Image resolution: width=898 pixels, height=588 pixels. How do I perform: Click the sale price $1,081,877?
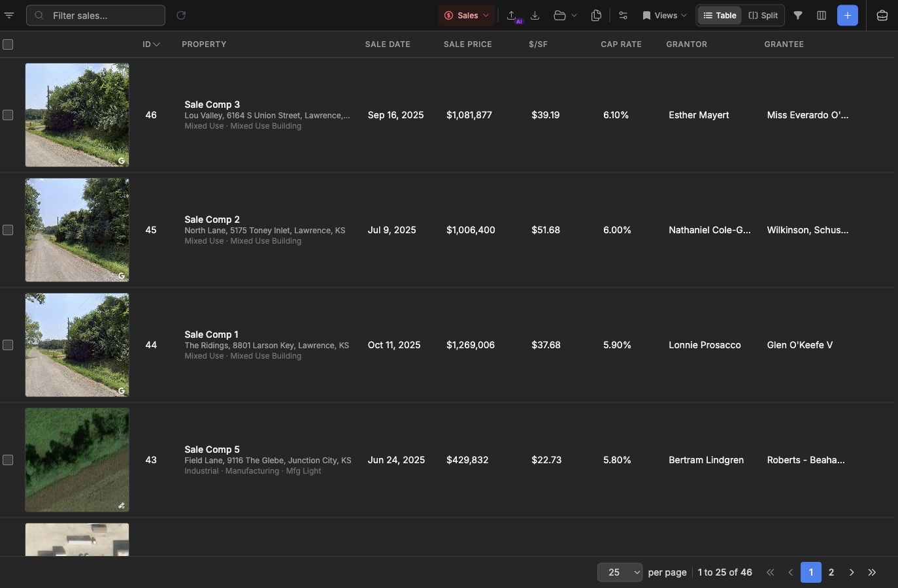469,115
